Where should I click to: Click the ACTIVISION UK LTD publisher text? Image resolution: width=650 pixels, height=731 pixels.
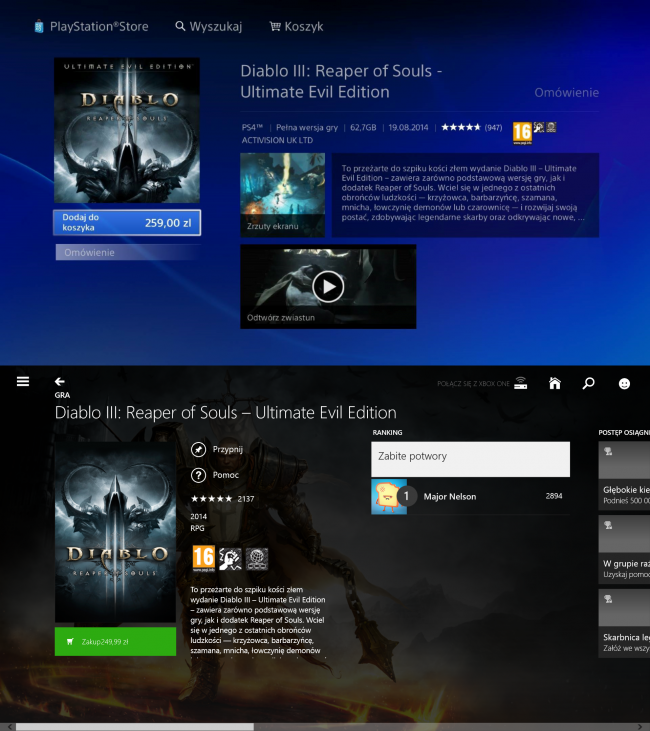(x=277, y=140)
